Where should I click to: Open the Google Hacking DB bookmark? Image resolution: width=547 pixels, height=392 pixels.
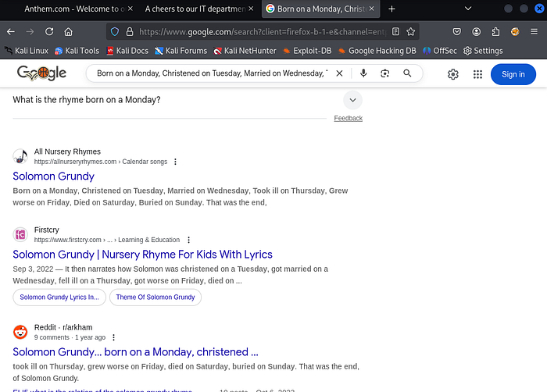[377, 51]
